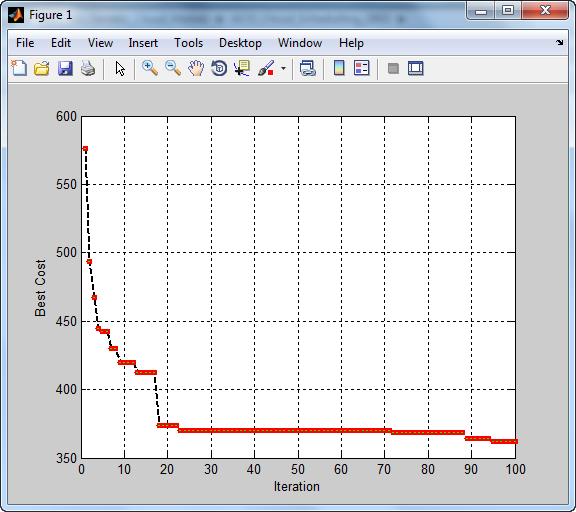The image size is (576, 512).
Task: Hide plot tools using the gray square icon
Action: (393, 69)
